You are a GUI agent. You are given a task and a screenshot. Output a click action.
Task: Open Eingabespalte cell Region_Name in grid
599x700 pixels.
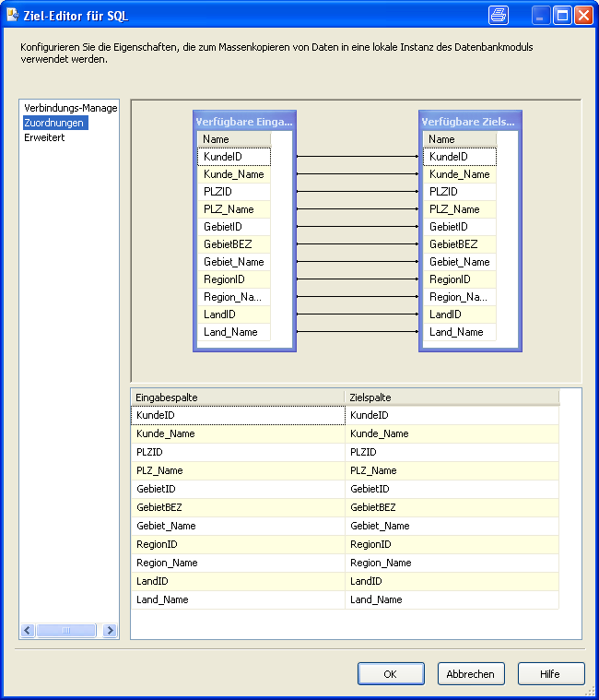coord(238,563)
